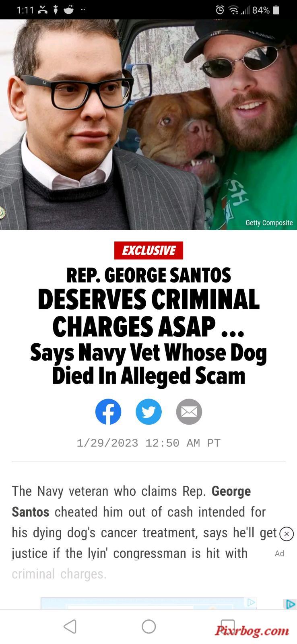Tap the article date timestamp
Screen dimensions: 297x644
(148, 443)
